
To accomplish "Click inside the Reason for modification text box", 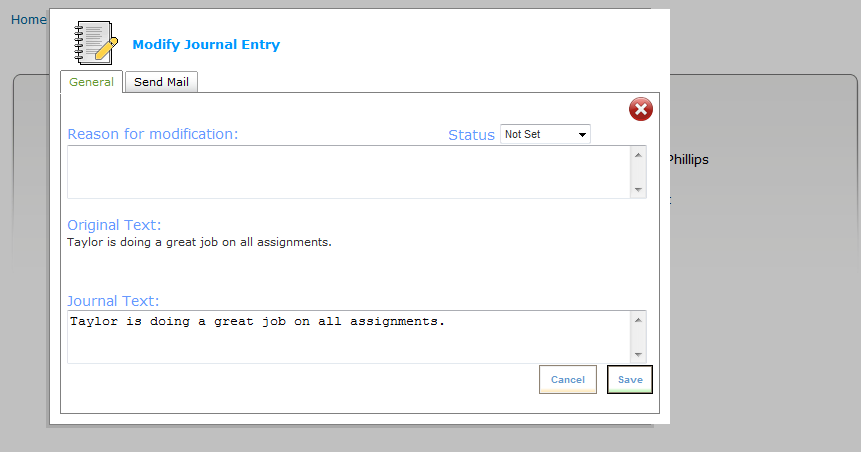I will tap(349, 172).
